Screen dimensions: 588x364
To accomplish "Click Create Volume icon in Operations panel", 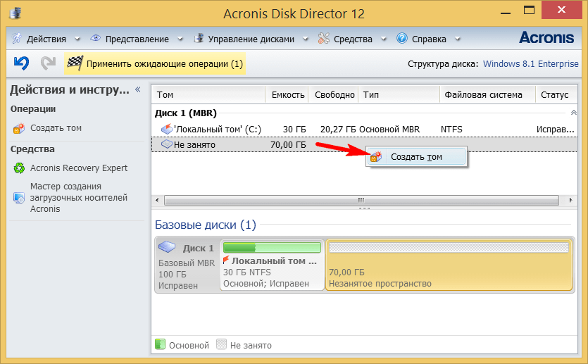I will point(19,129).
